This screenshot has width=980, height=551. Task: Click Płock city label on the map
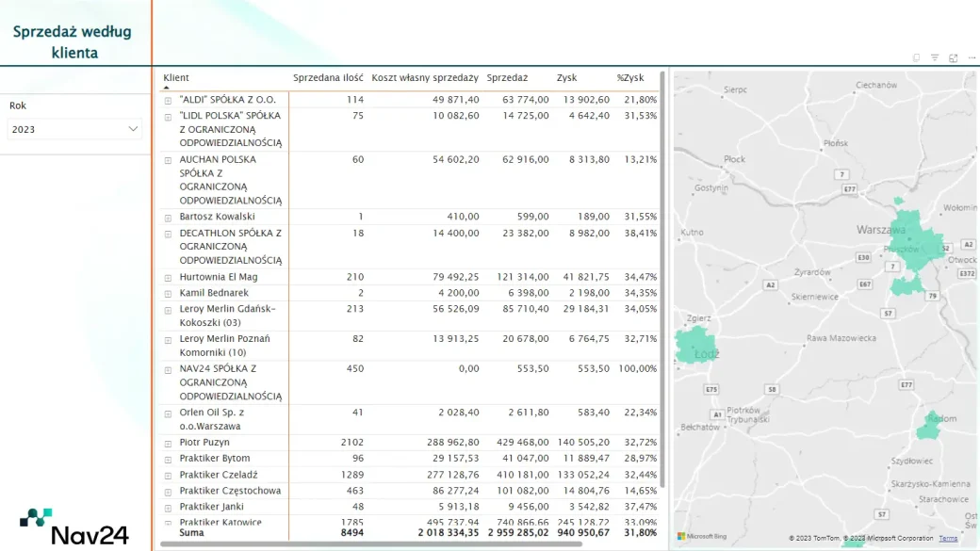coord(734,159)
